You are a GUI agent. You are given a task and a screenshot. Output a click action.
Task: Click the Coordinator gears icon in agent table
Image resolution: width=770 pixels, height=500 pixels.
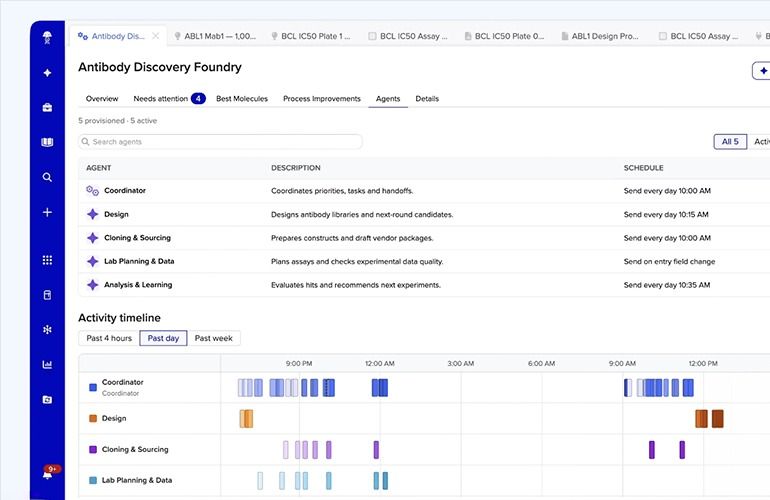[x=92, y=191]
